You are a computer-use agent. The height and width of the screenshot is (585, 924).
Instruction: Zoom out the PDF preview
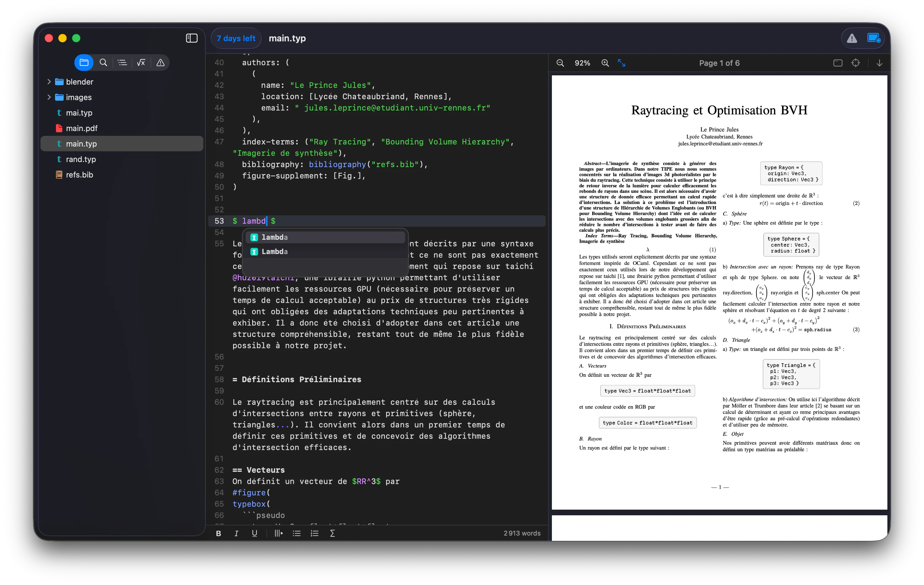(560, 63)
